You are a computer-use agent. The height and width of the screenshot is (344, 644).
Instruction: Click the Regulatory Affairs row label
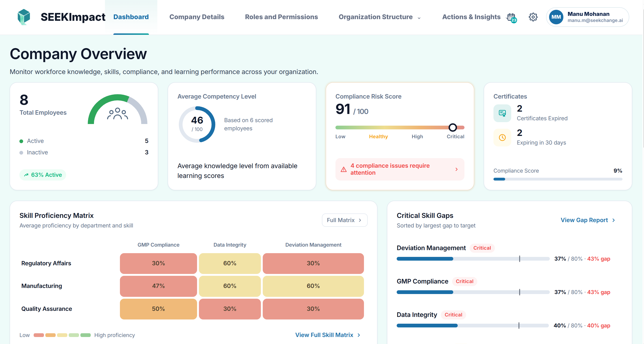(46, 263)
